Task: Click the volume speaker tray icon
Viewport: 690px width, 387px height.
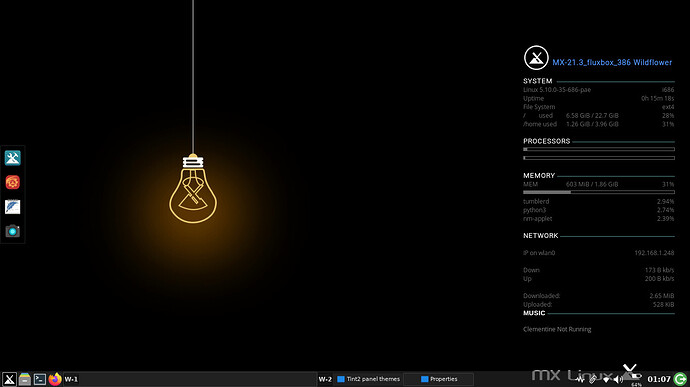Action: [618, 380]
